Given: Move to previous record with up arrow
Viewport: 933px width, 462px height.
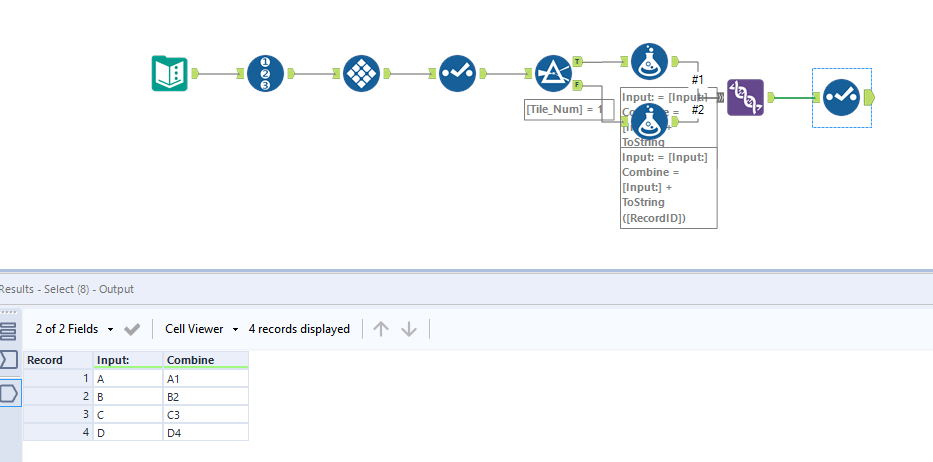Looking at the screenshot, I should pyautogui.click(x=381, y=329).
